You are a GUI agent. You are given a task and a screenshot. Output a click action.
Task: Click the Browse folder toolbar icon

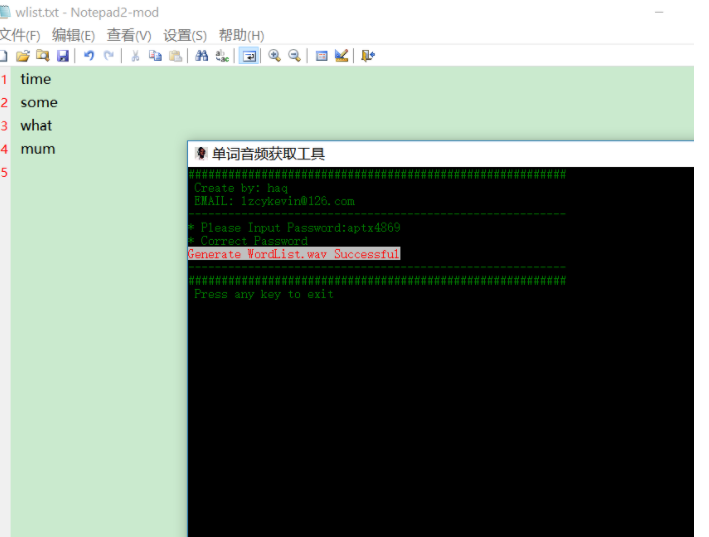[43, 56]
